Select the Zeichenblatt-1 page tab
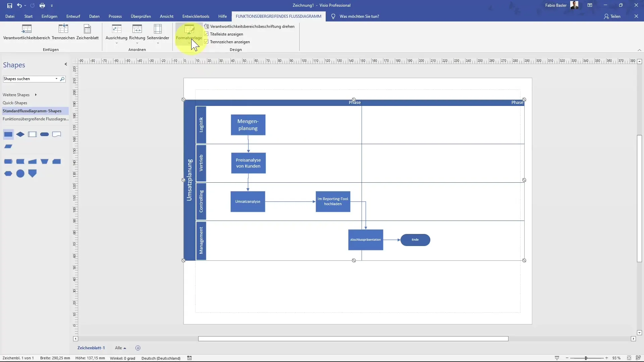Screen dimensions: 644x362 (x=91, y=348)
